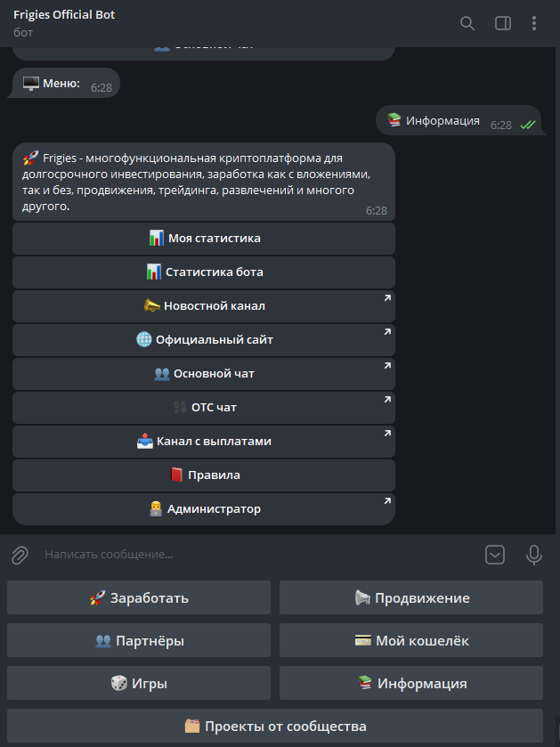Open the Новостной канал link button

204,306
